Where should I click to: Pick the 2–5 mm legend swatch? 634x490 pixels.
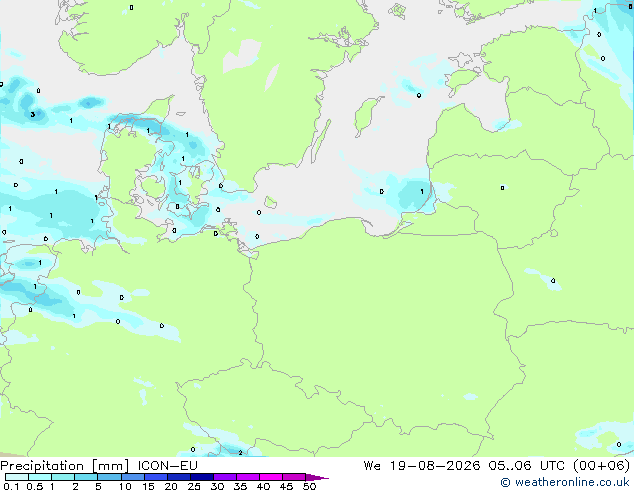pyautogui.click(x=86, y=477)
